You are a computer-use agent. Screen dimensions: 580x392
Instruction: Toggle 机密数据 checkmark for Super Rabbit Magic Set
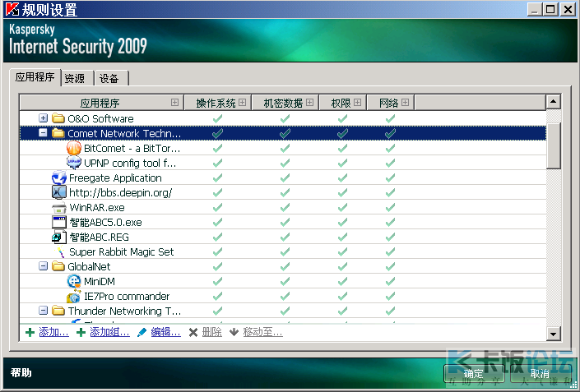(x=285, y=251)
